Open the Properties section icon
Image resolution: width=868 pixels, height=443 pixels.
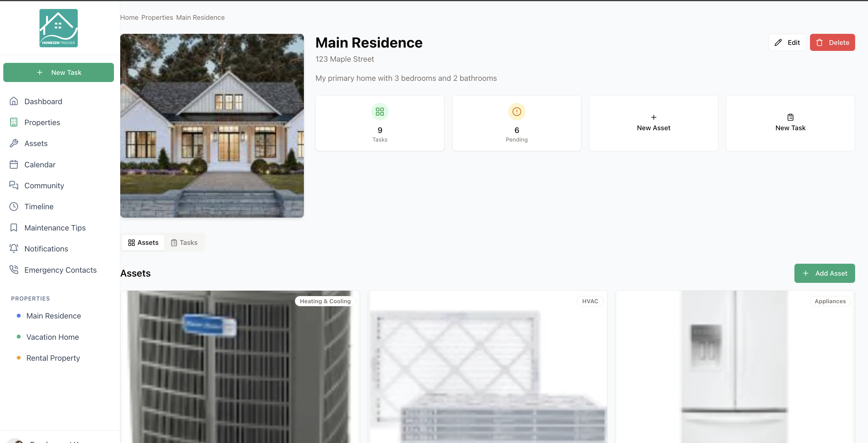pyautogui.click(x=13, y=122)
